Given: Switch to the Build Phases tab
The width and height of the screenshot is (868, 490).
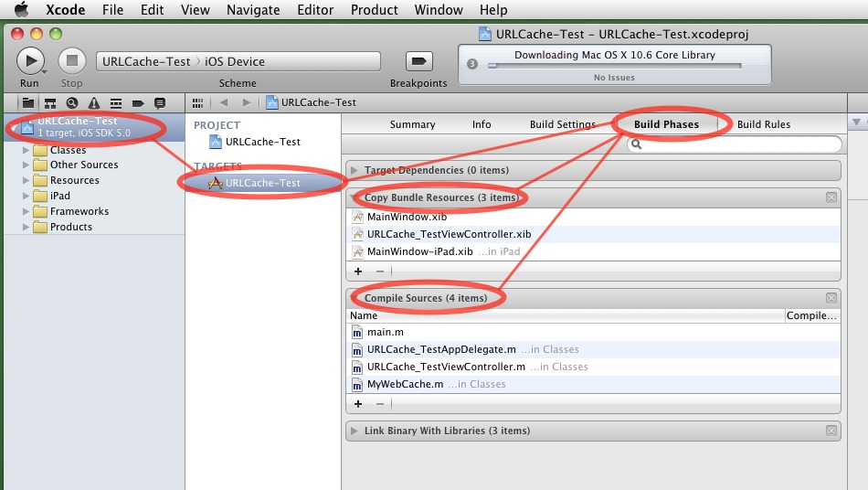Looking at the screenshot, I should (666, 124).
